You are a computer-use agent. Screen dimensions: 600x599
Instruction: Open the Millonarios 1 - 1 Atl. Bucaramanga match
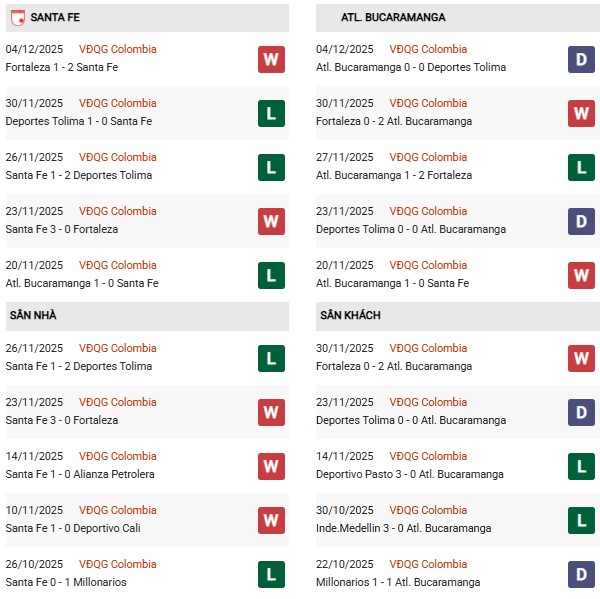tap(398, 582)
